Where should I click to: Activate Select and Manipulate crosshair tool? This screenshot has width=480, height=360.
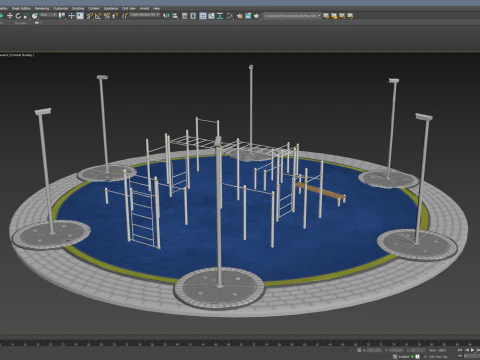(x=71, y=16)
